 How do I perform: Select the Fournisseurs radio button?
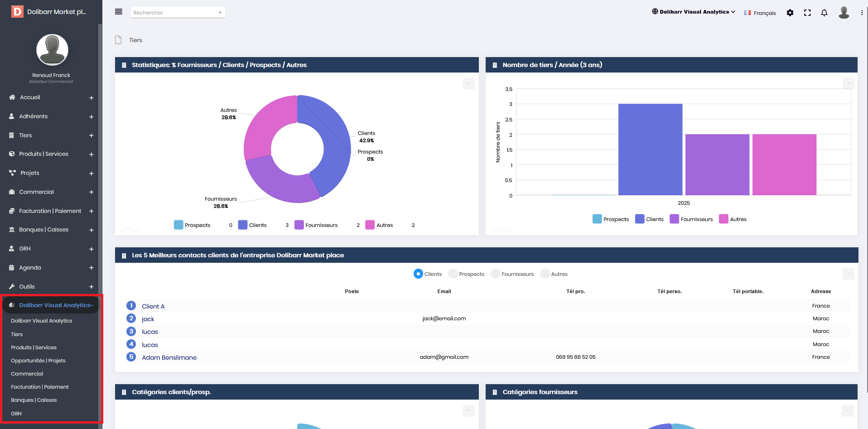pyautogui.click(x=496, y=274)
